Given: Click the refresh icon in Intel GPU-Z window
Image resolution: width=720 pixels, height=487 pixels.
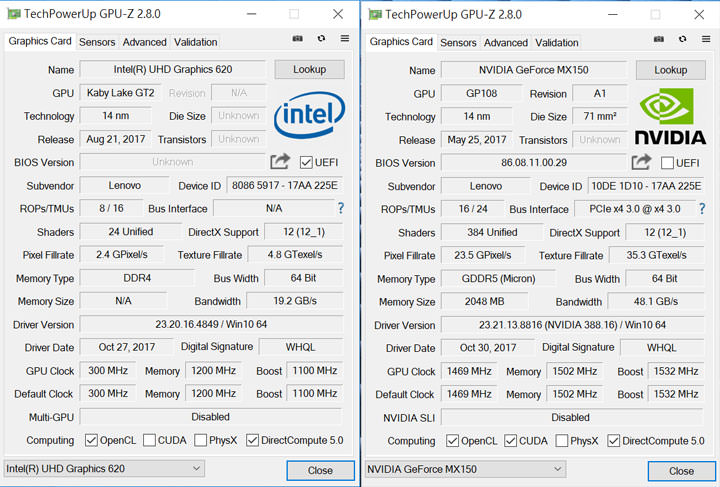Looking at the screenshot, I should point(321,39).
